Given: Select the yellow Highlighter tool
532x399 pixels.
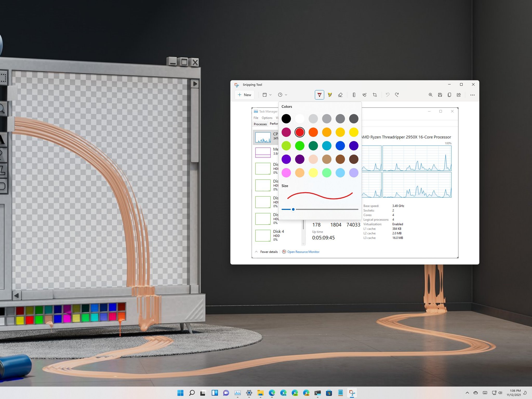Looking at the screenshot, I should (x=330, y=95).
